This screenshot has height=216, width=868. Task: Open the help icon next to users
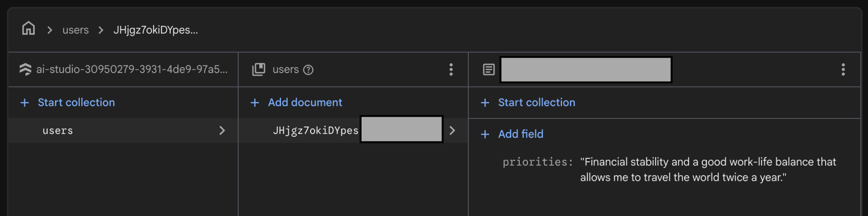(x=309, y=70)
